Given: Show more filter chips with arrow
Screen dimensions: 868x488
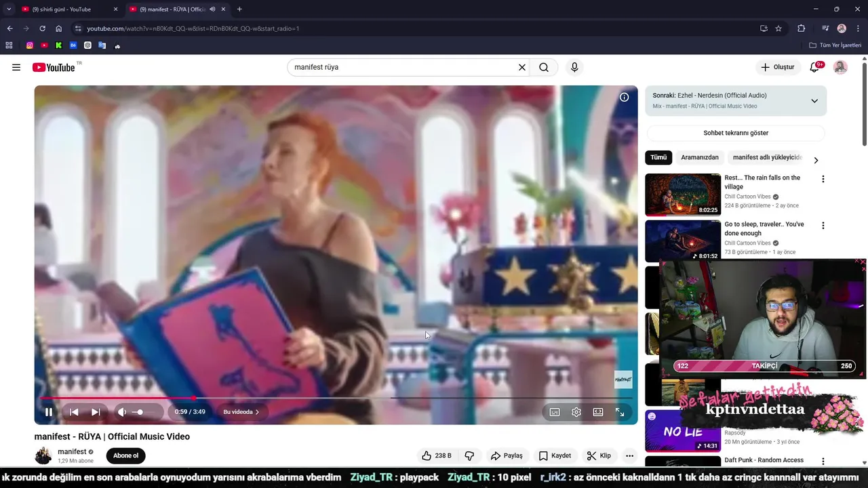Looking at the screenshot, I should tap(816, 161).
